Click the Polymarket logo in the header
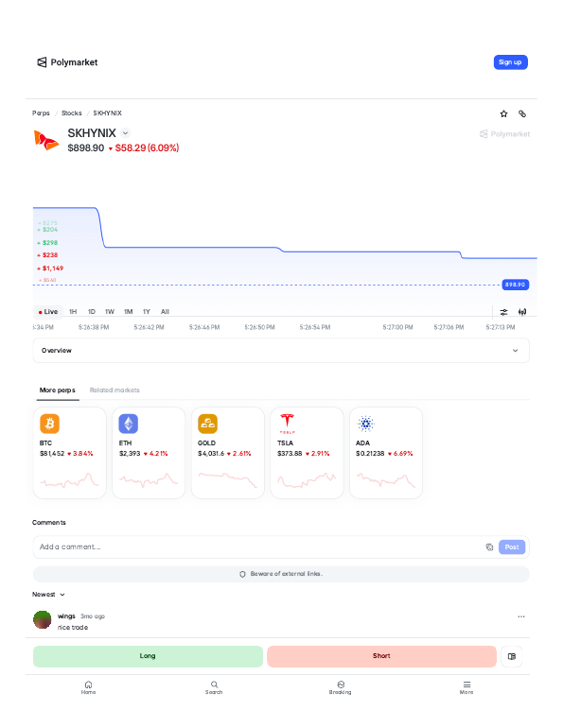This screenshot has width=563, height=728. point(67,62)
